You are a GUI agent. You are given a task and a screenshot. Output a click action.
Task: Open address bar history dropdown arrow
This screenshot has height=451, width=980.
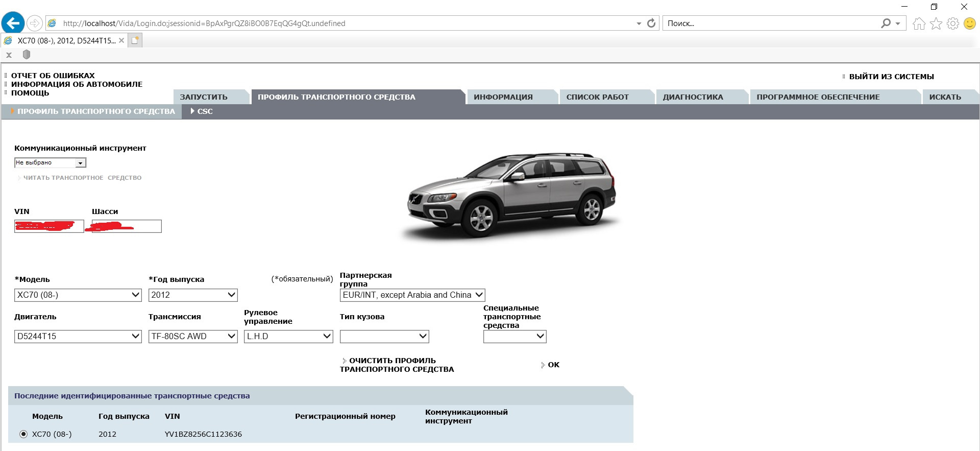(639, 23)
